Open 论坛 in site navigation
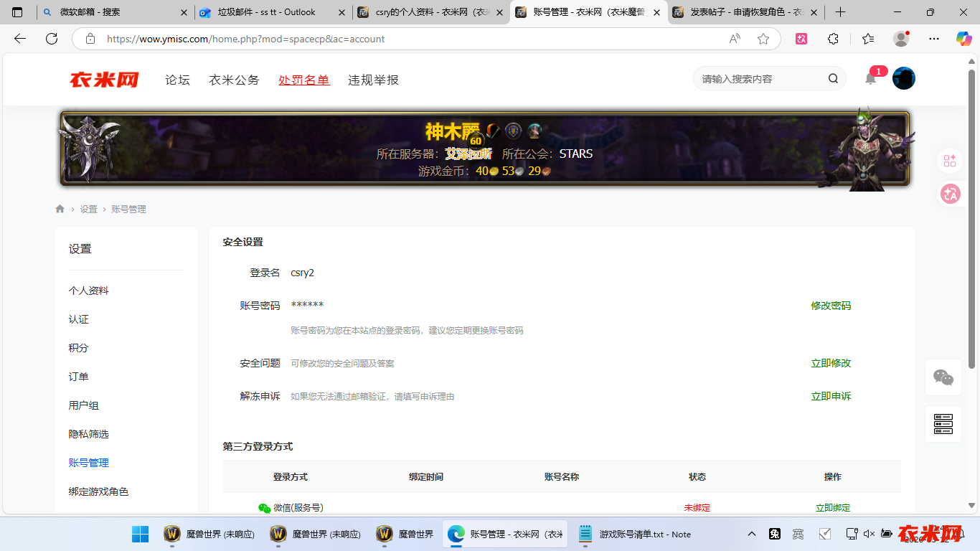 pyautogui.click(x=177, y=80)
